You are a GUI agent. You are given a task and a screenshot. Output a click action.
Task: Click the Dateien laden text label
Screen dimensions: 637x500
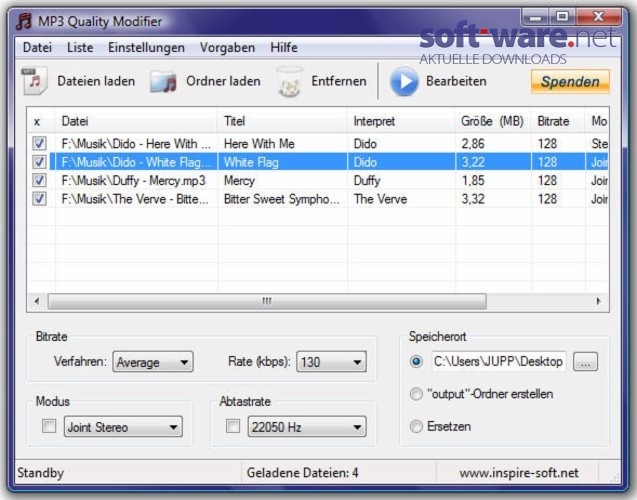pyautogui.click(x=96, y=81)
